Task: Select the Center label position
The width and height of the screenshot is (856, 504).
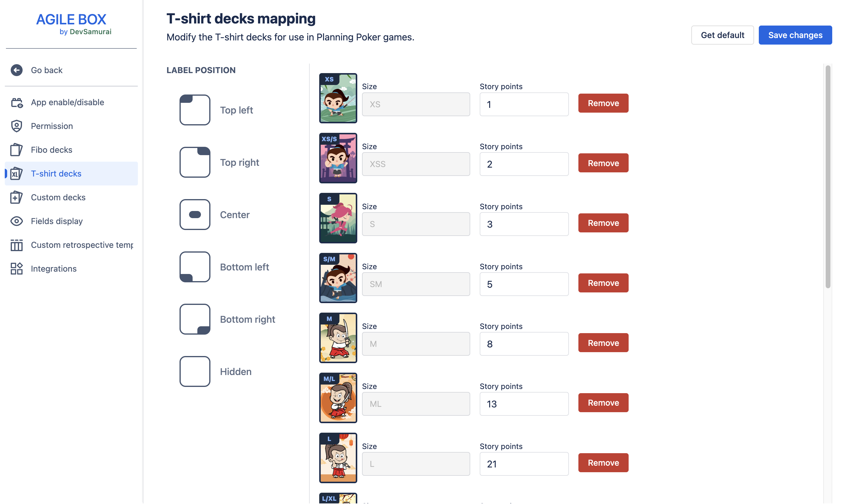Action: pos(195,215)
